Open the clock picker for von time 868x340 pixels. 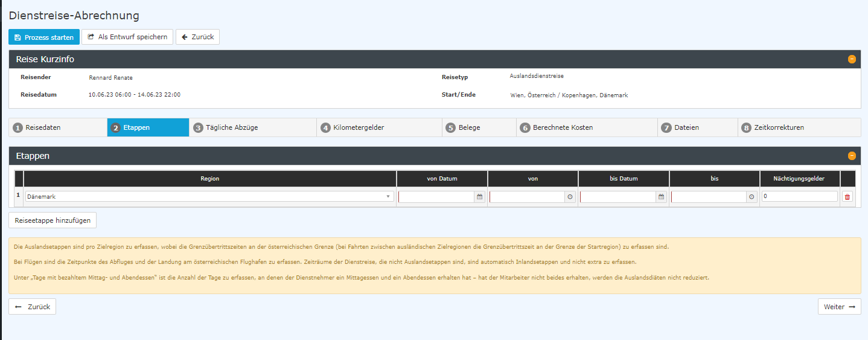570,196
